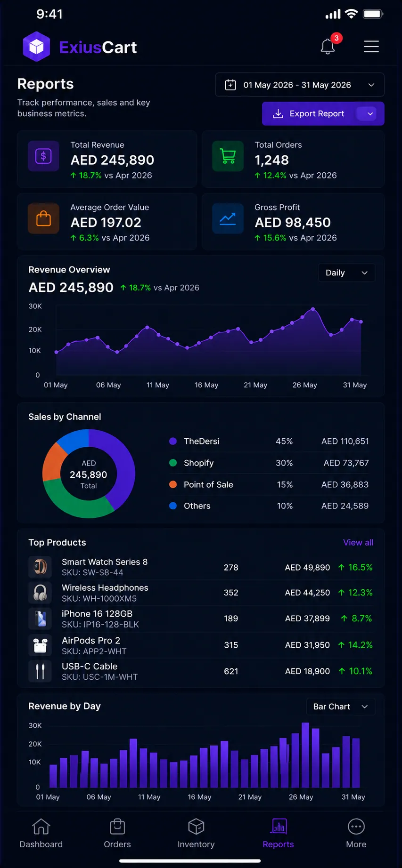Open the Daily interval dropdown

tap(346, 273)
